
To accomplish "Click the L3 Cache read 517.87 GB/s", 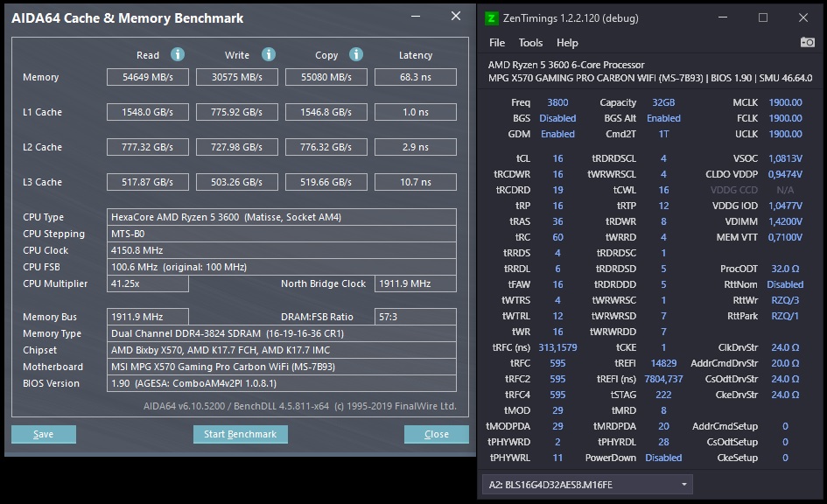I will tap(148, 182).
